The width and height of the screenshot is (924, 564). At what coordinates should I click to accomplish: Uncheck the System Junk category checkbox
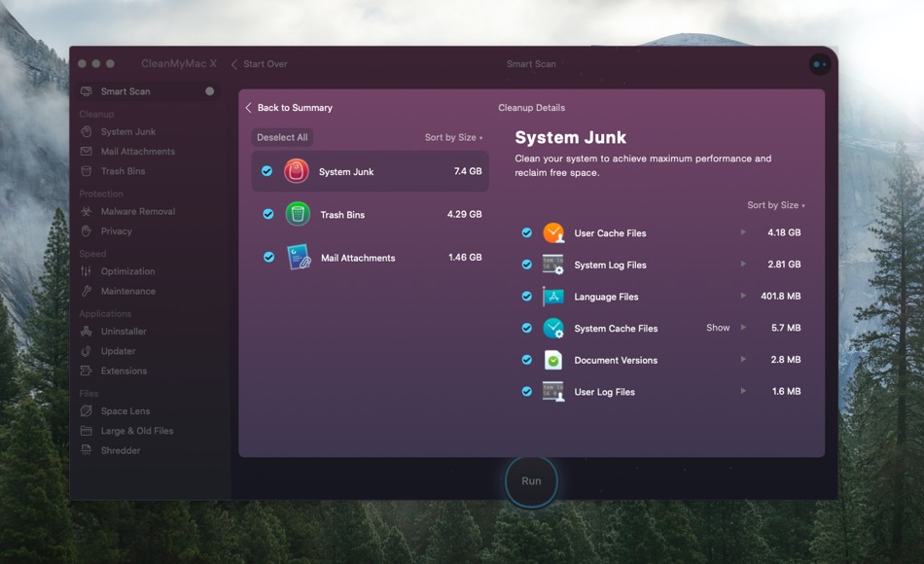[x=267, y=171]
